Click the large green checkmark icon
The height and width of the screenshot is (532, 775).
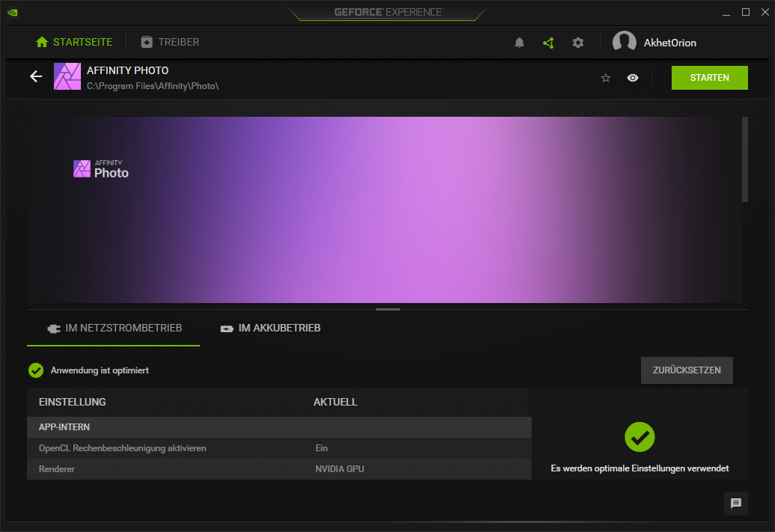639,437
